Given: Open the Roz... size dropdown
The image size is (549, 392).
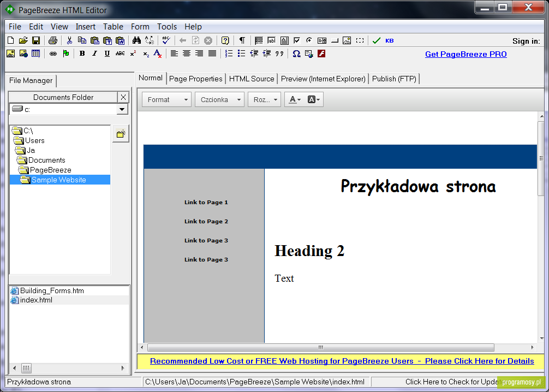Looking at the screenshot, I should coord(264,99).
